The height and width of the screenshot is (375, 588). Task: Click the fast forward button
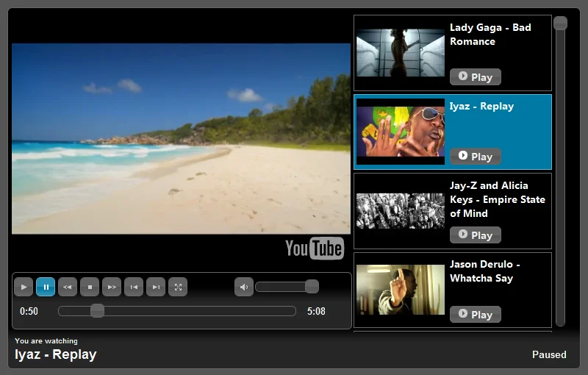(x=112, y=287)
